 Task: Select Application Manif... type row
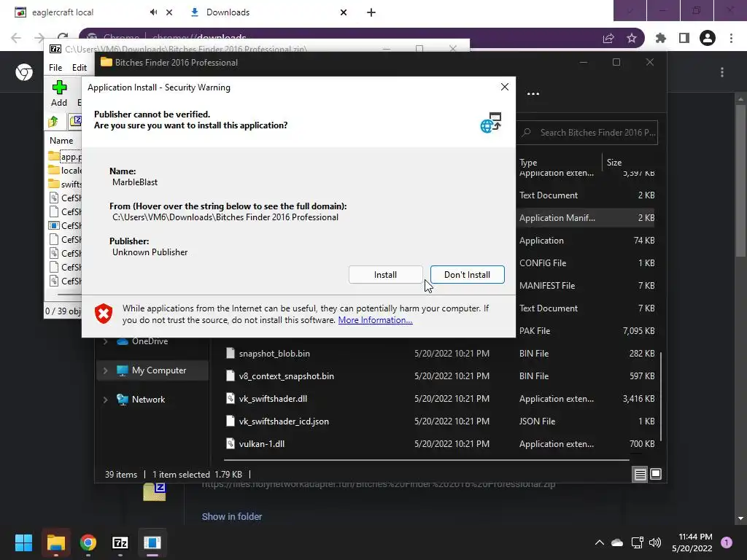click(x=586, y=218)
